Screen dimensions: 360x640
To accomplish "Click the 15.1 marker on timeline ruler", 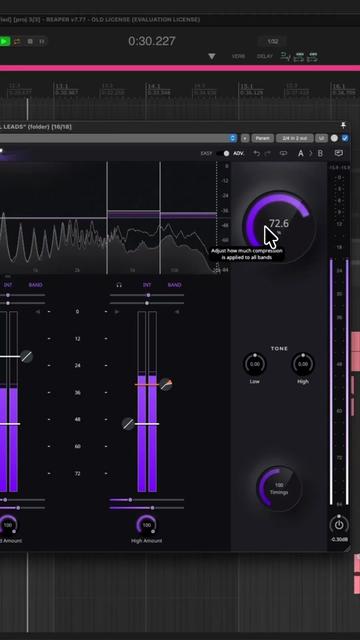I will [246, 87].
